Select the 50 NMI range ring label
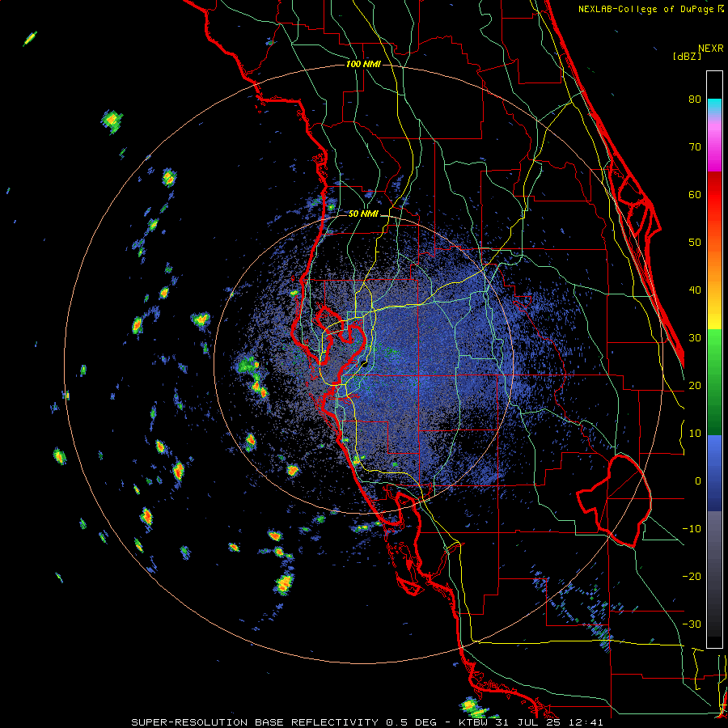This screenshot has width=728, height=728. tap(363, 214)
